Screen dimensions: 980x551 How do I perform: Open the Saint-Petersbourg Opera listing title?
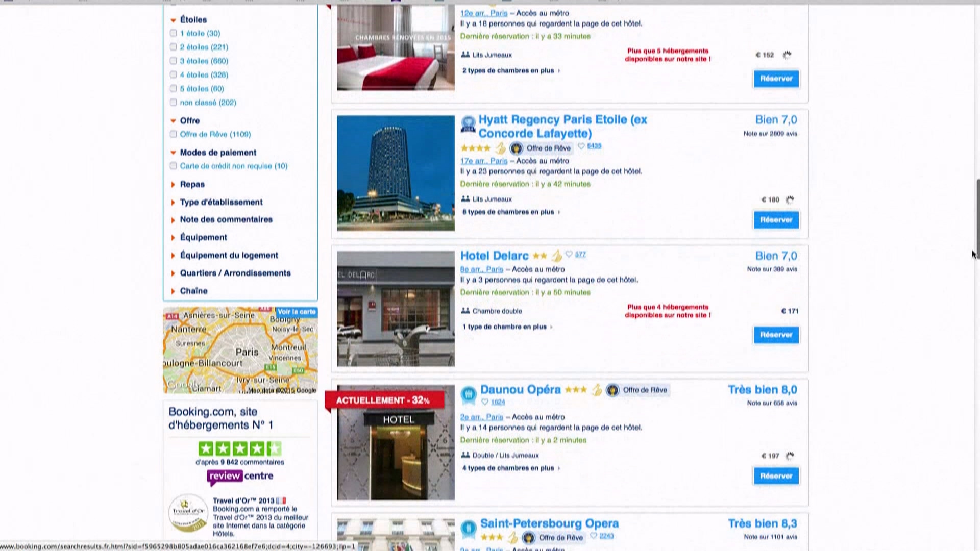(x=549, y=523)
